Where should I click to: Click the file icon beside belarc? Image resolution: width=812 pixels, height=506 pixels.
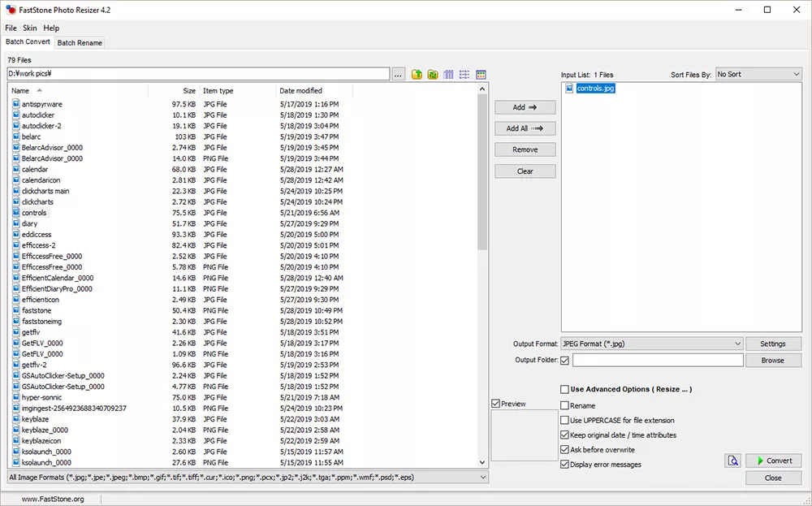[16, 136]
